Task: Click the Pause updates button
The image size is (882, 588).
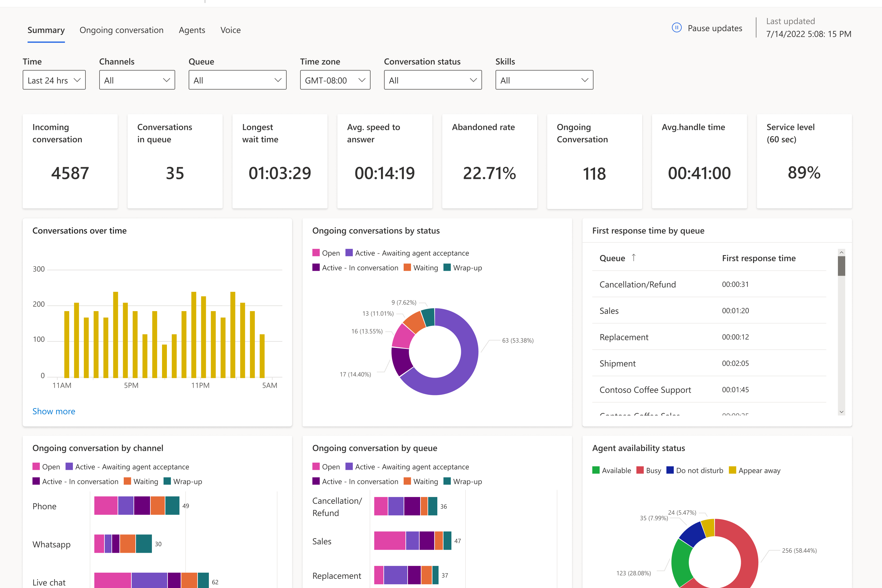Action: (714, 28)
